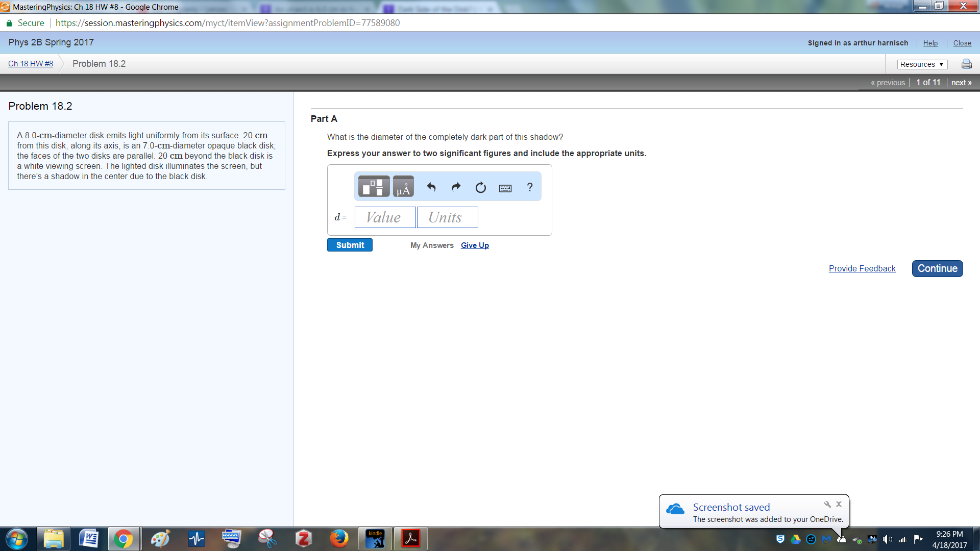Image resolution: width=980 pixels, height=551 pixels.
Task: Click the printer icon
Action: coord(966,64)
